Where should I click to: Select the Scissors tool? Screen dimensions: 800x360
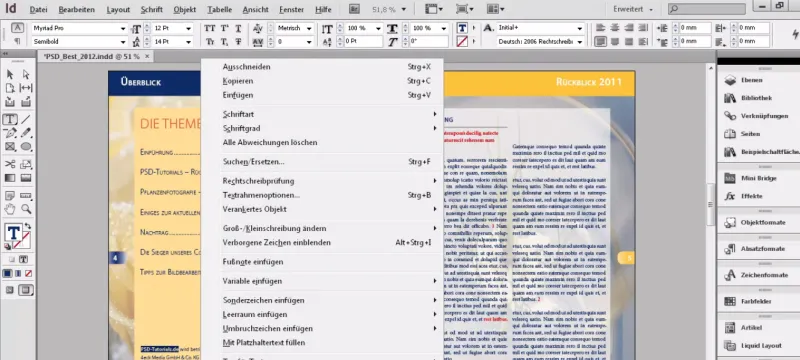pos(10,164)
